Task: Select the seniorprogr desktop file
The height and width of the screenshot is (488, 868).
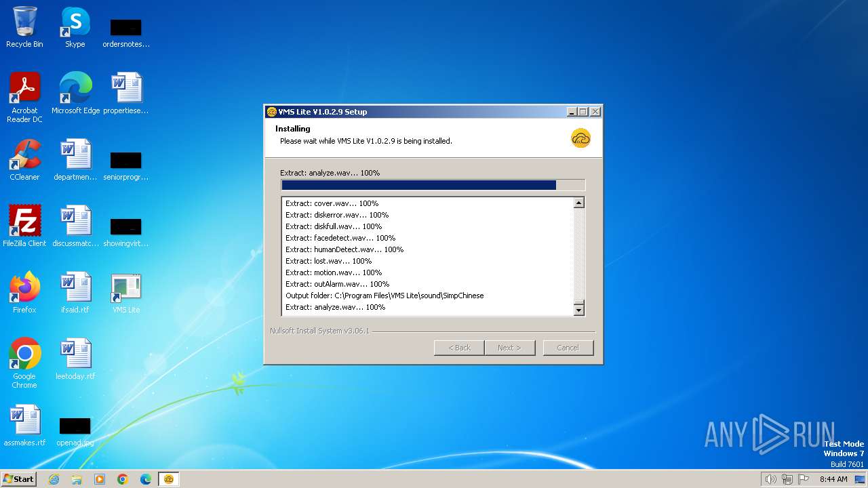Action: tap(126, 165)
